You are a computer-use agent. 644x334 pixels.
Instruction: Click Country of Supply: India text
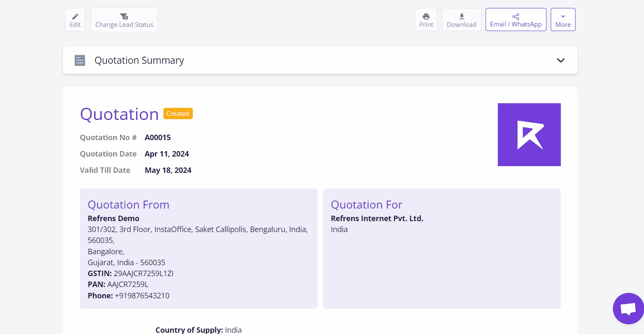coord(199,330)
